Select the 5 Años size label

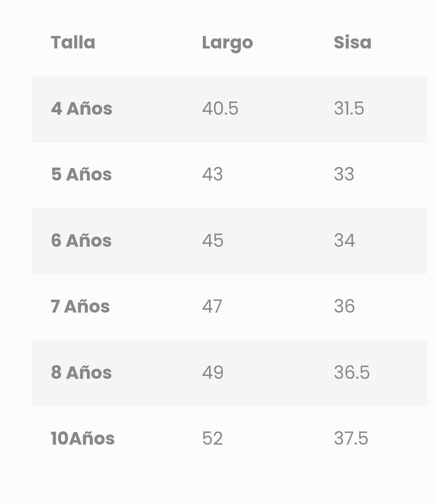pyautogui.click(x=82, y=174)
